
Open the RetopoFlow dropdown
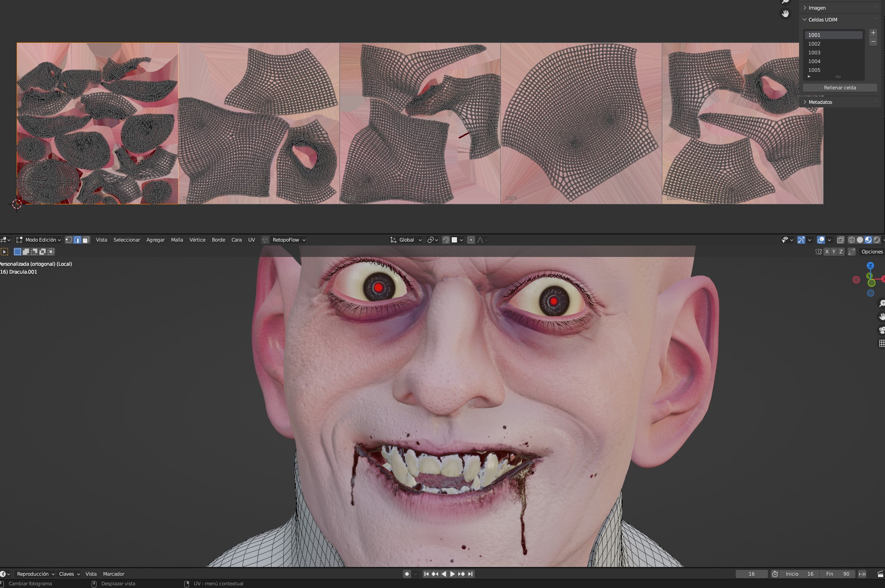pyautogui.click(x=289, y=240)
